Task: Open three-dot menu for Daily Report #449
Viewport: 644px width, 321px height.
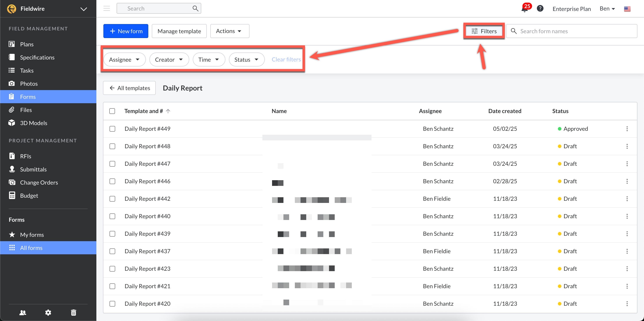Action: [627, 129]
